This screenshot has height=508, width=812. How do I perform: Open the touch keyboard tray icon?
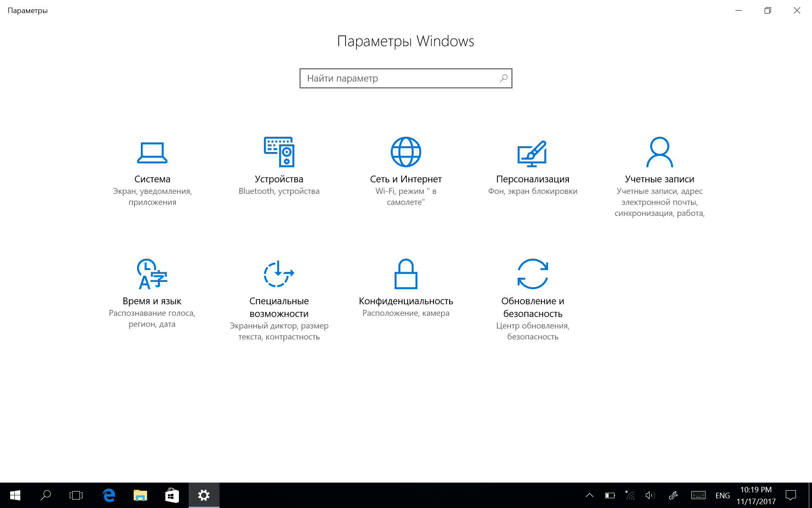coord(698,495)
